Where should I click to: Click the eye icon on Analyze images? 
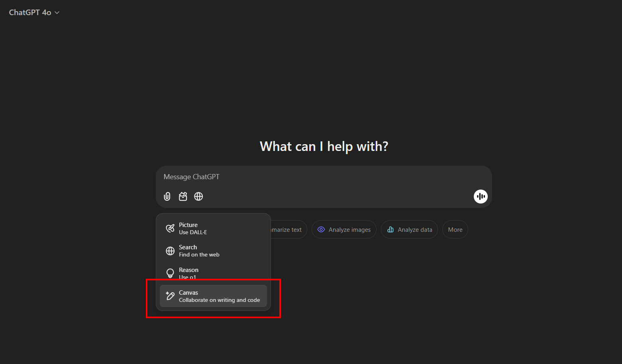(321, 229)
